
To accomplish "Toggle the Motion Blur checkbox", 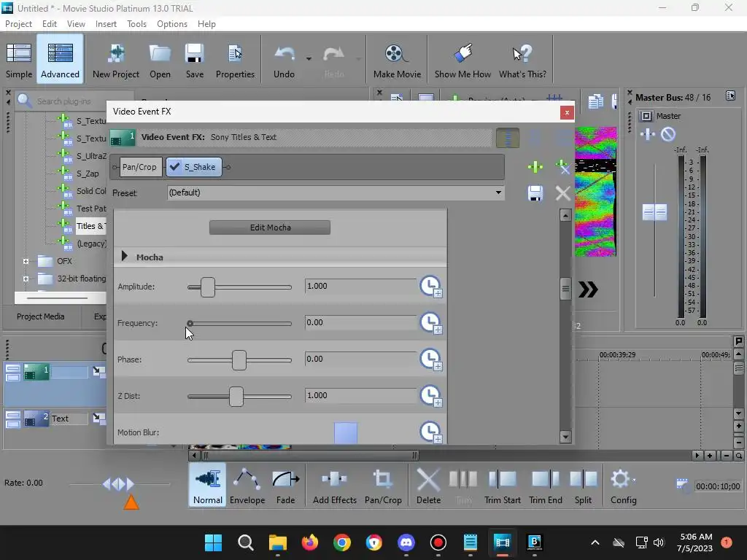I will point(346,433).
